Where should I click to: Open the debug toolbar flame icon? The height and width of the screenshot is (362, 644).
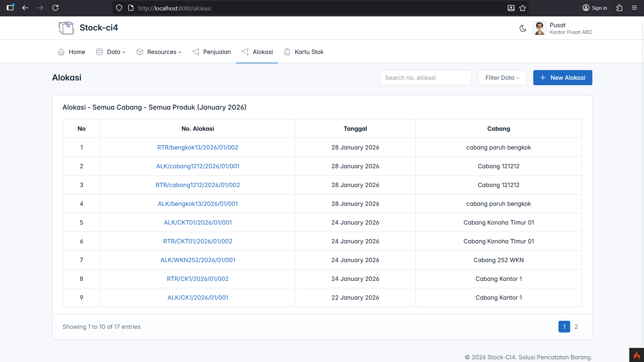(x=637, y=355)
